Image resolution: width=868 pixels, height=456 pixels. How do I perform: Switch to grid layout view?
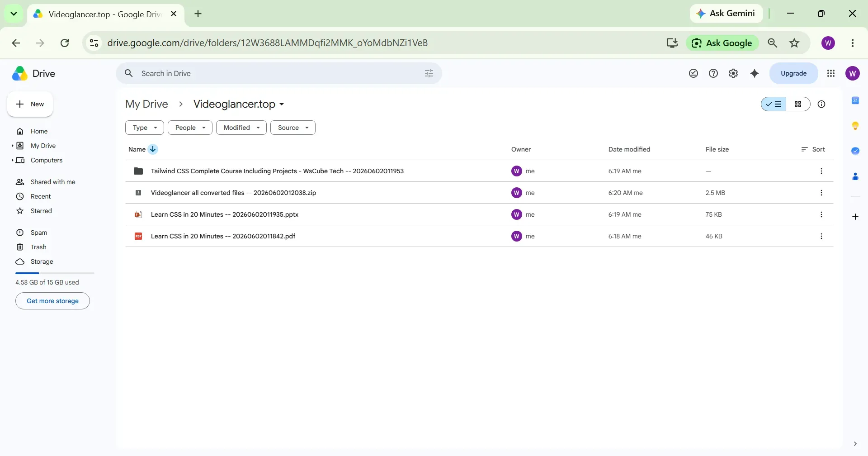[798, 104]
